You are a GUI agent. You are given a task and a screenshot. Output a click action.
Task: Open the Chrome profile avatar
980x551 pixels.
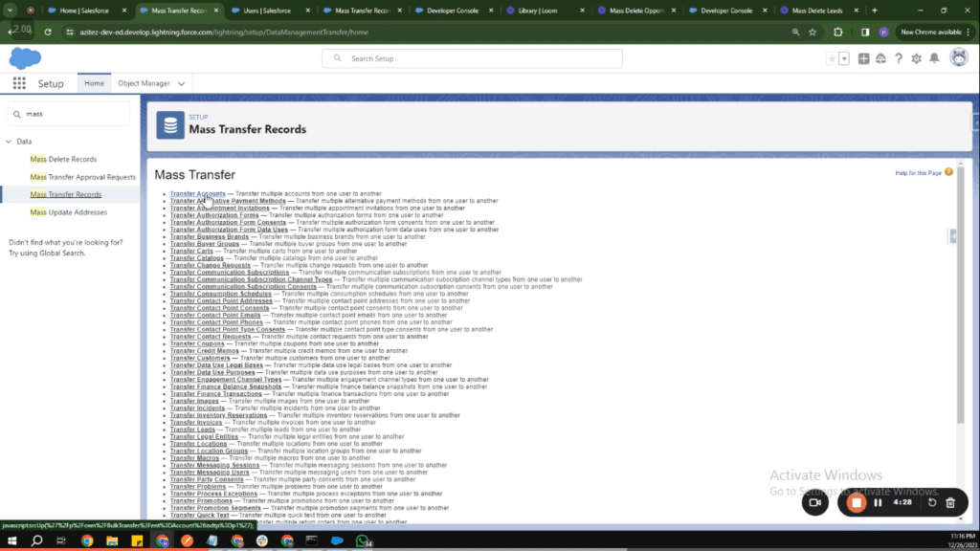883,32
